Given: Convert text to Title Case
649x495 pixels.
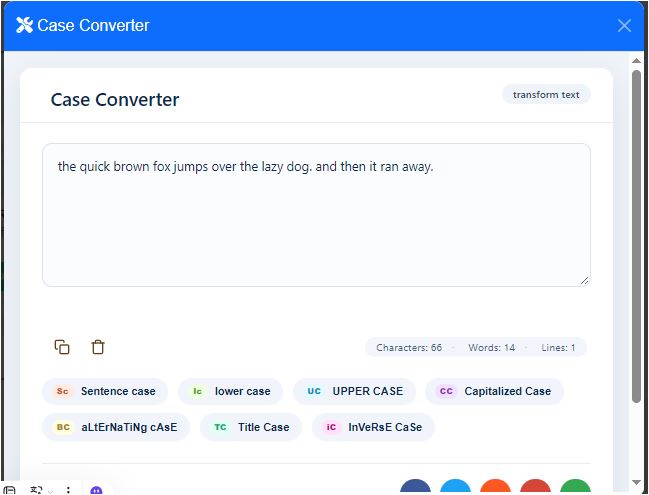Looking at the screenshot, I should pos(251,427).
